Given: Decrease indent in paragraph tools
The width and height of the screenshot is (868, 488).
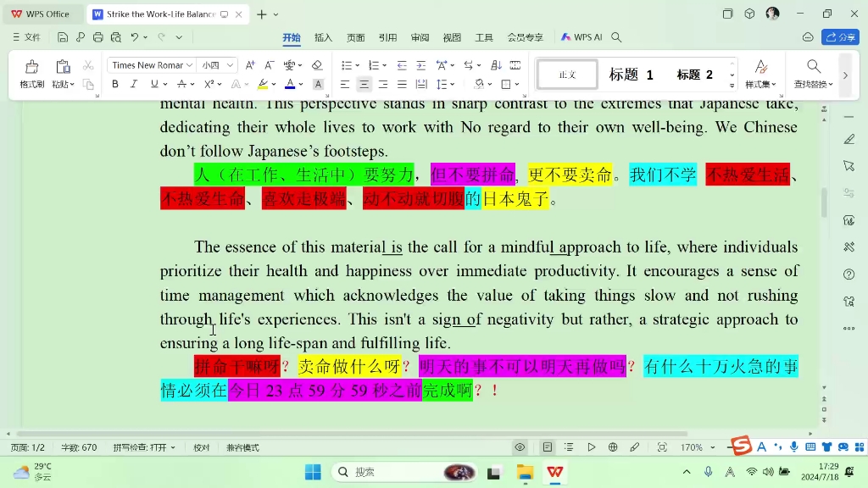Looking at the screenshot, I should [x=402, y=65].
